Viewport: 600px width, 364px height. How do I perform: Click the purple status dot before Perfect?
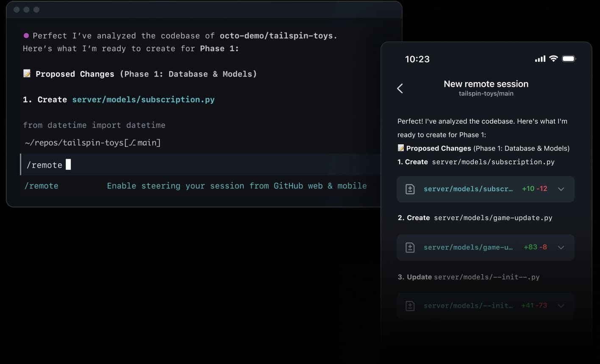tap(26, 36)
